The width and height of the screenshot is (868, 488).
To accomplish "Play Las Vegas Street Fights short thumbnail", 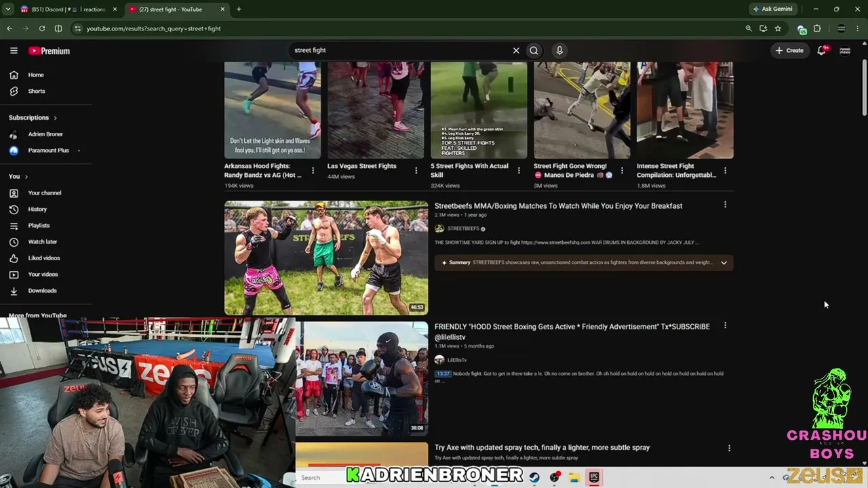I will (x=376, y=110).
